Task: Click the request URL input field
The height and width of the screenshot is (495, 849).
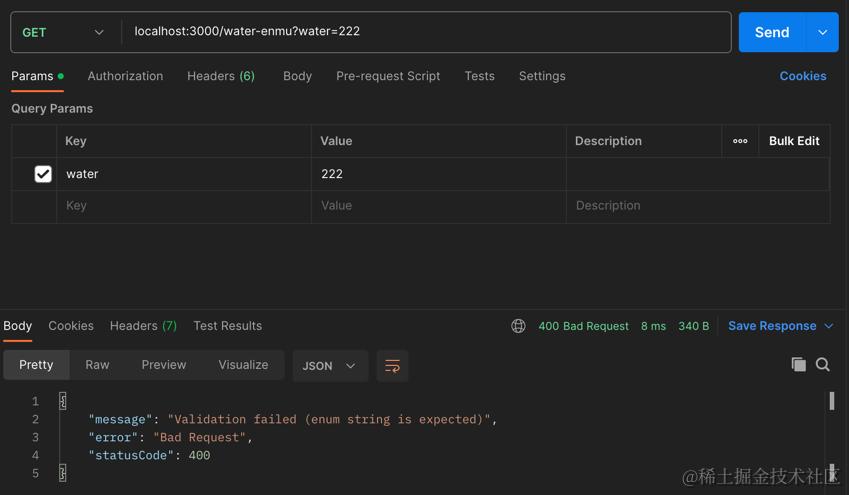Action: coord(426,32)
